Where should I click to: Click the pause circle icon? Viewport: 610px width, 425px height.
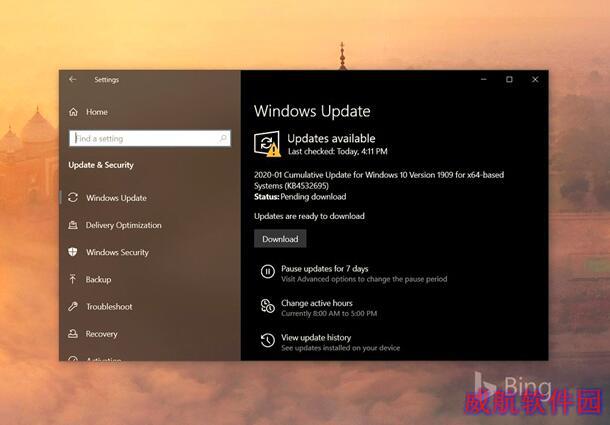(268, 271)
